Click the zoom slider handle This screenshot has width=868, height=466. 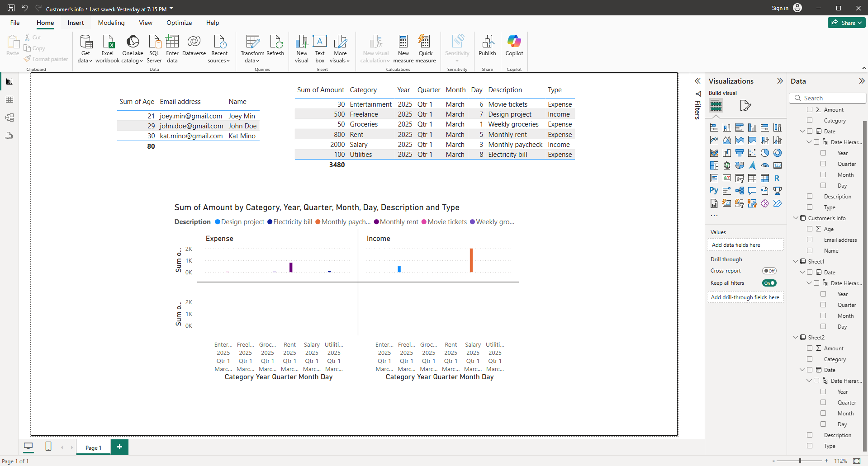pyautogui.click(x=800, y=461)
